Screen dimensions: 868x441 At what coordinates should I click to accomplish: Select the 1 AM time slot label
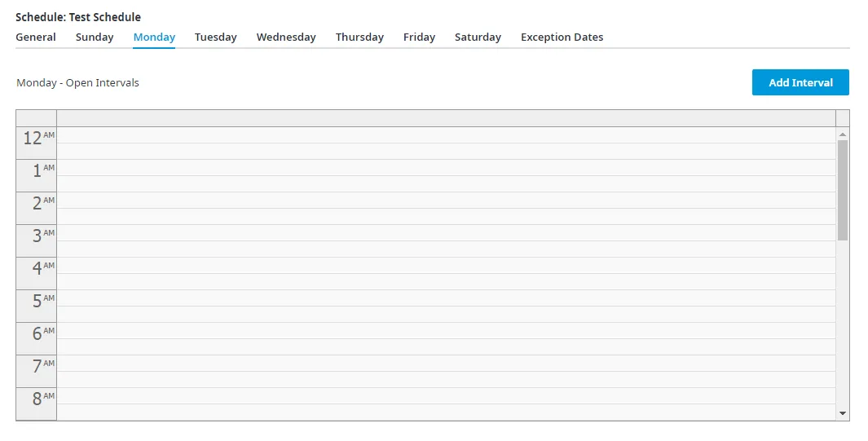coord(37,176)
